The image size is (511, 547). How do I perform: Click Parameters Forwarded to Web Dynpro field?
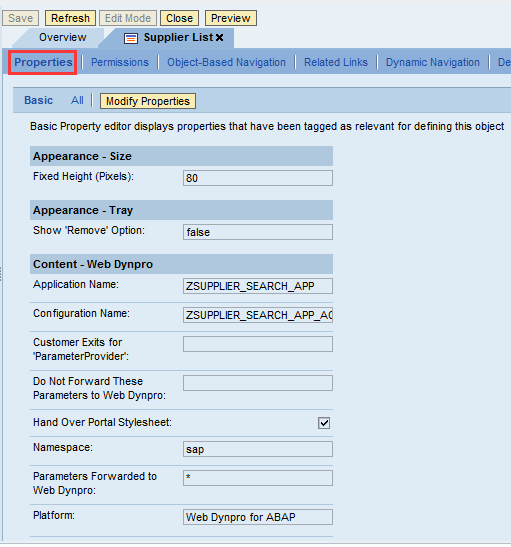click(x=258, y=478)
